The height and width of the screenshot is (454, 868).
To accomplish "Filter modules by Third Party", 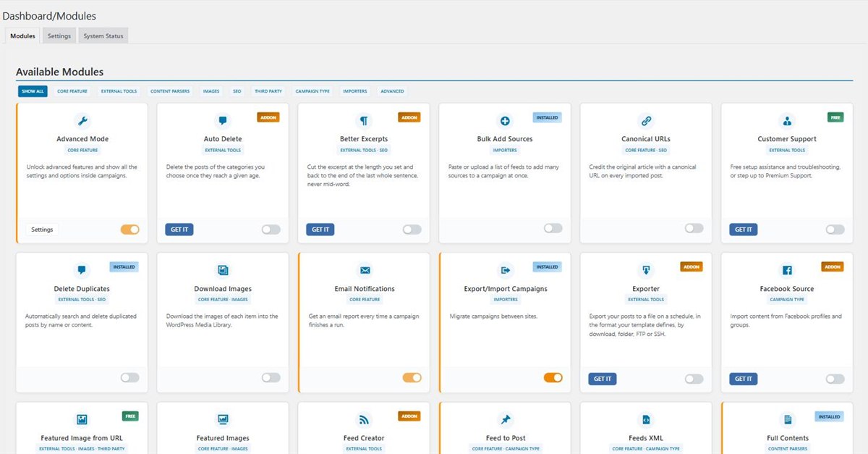I will click(268, 92).
